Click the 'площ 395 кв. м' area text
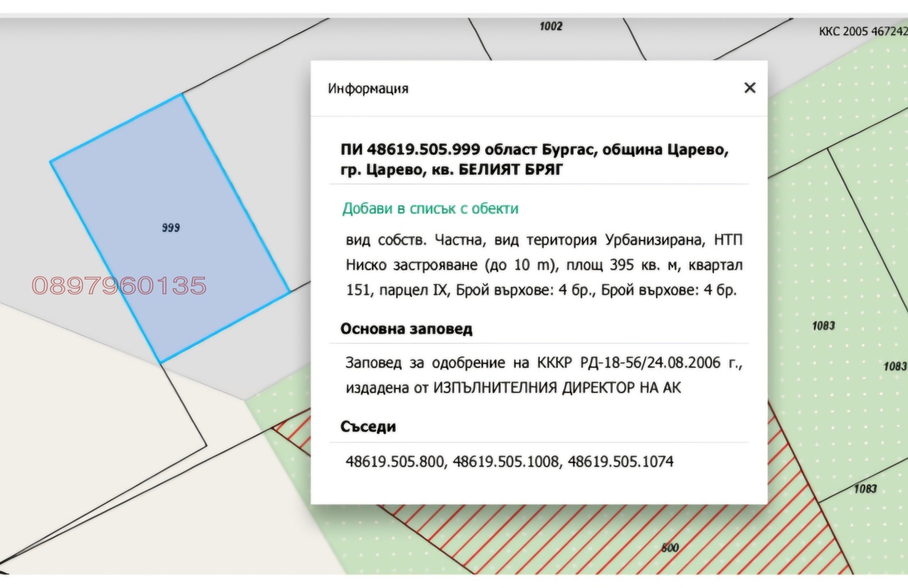The height and width of the screenshot is (588, 908). pos(623,265)
